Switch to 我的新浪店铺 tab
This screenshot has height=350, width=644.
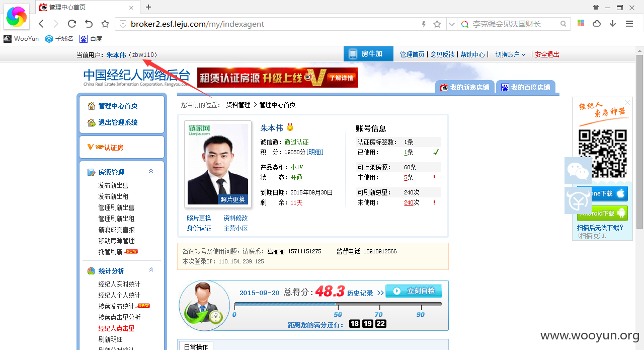click(465, 87)
